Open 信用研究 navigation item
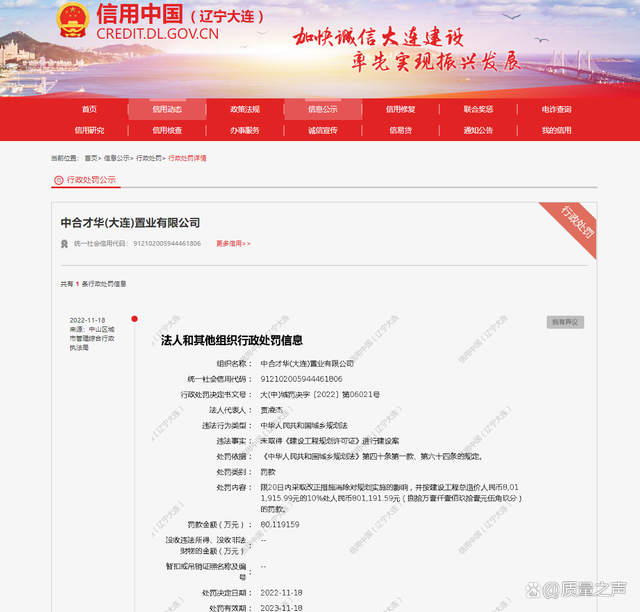The height and width of the screenshot is (612, 640). (x=89, y=130)
